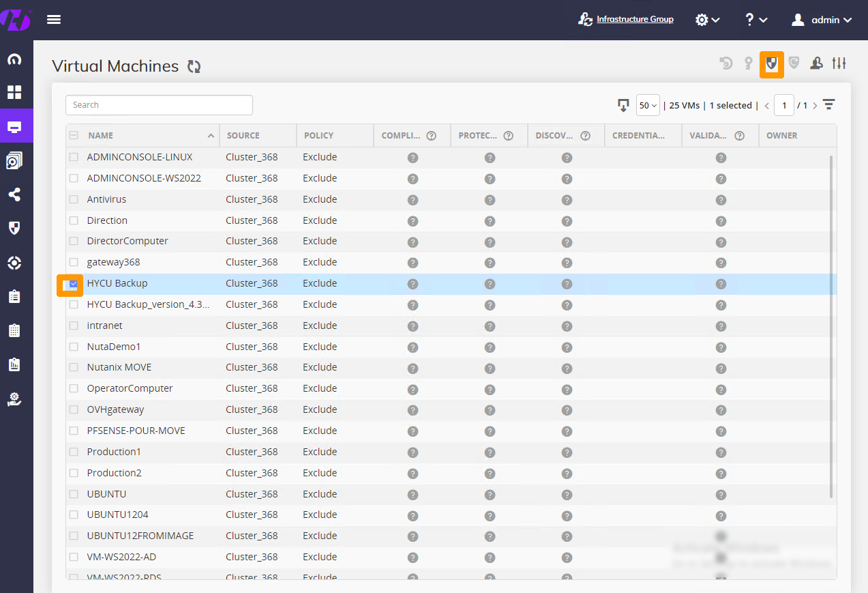Image resolution: width=868 pixels, height=593 pixels.
Task: Click the export table download icon
Action: (x=623, y=105)
